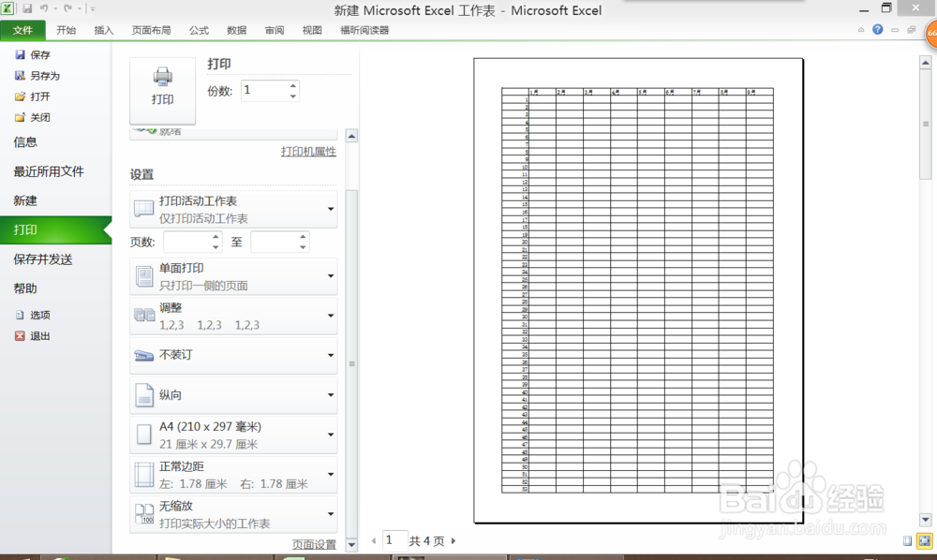This screenshot has width=937, height=560.
Task: Select 最近所用文件 in sidebar
Action: [49, 172]
